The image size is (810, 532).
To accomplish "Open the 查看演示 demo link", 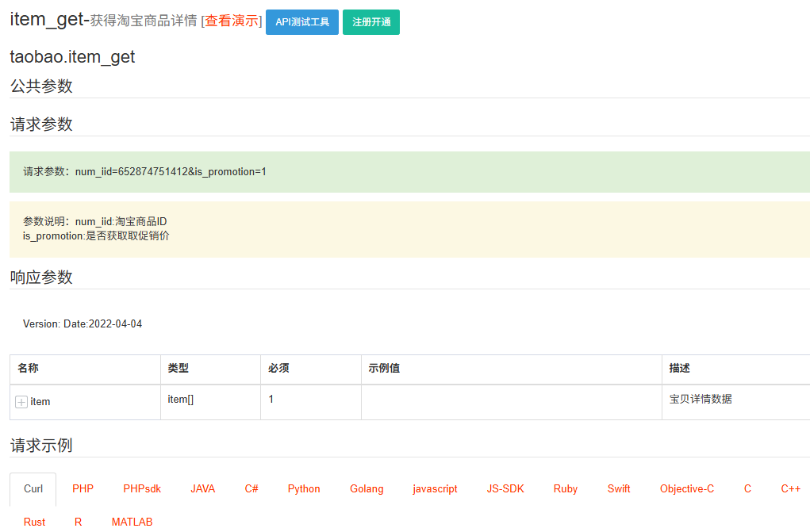I will [x=232, y=21].
